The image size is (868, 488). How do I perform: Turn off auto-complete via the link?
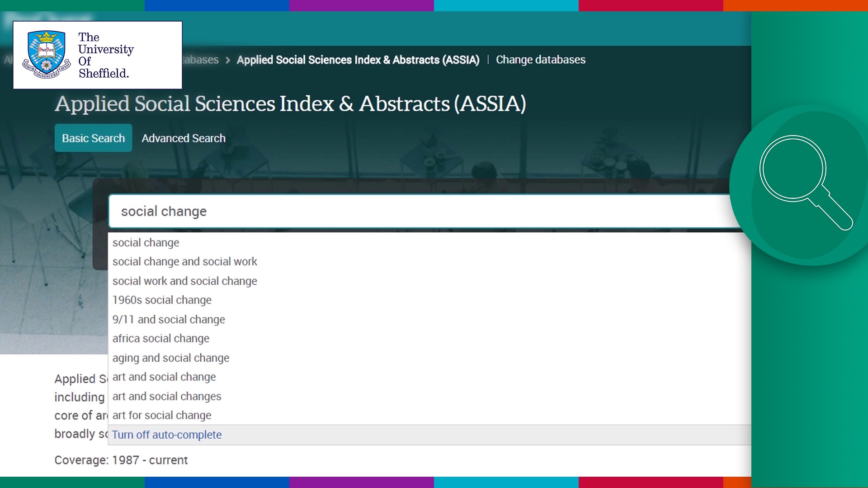click(x=167, y=435)
